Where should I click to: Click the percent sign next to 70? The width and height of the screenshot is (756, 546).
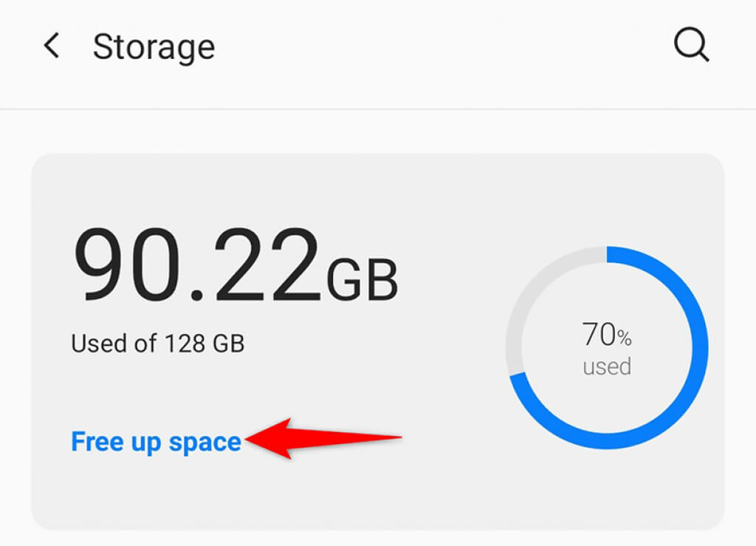[625, 338]
